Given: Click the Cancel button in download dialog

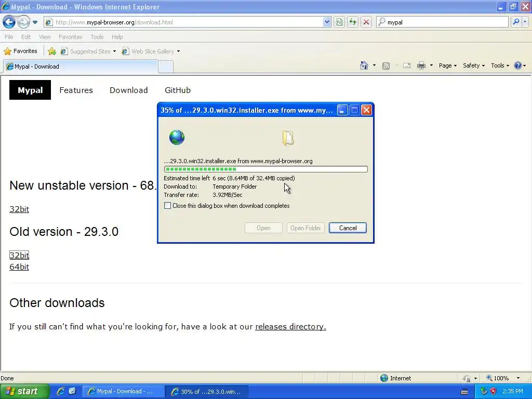Looking at the screenshot, I should 348,228.
